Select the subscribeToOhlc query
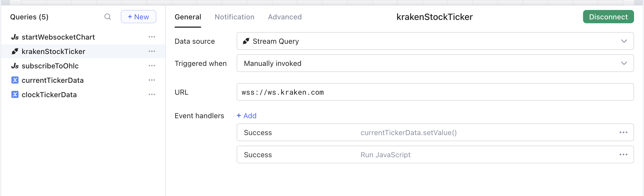Image resolution: width=644 pixels, height=196 pixels. coord(50,66)
